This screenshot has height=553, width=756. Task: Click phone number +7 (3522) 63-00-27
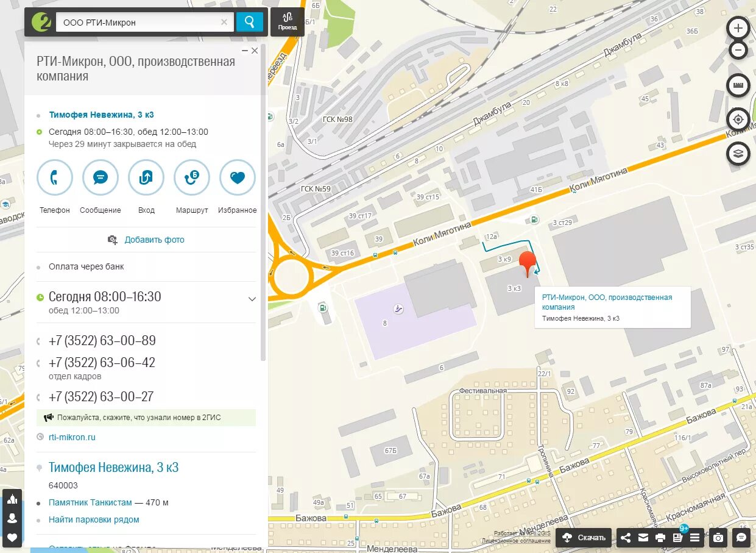(101, 397)
